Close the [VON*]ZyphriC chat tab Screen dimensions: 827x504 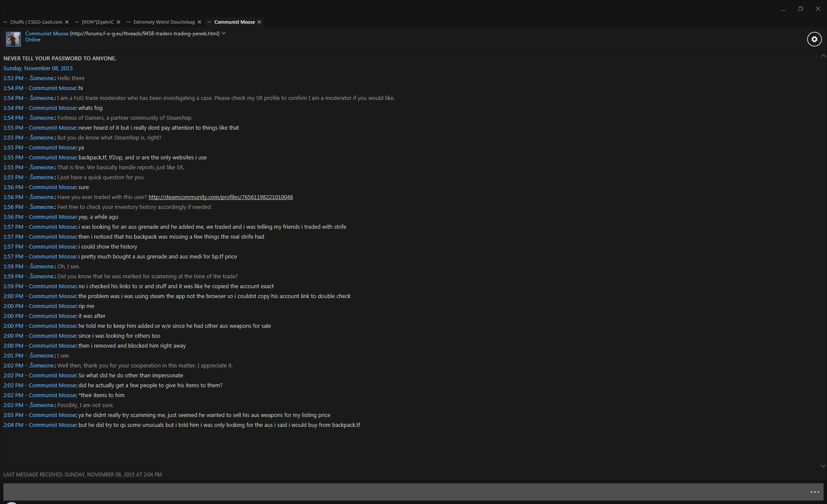(118, 22)
